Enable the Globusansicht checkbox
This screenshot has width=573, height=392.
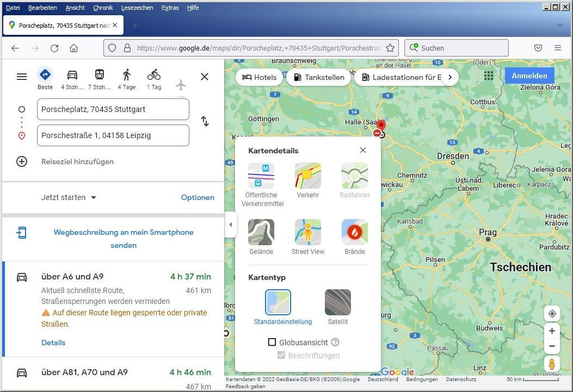click(272, 342)
